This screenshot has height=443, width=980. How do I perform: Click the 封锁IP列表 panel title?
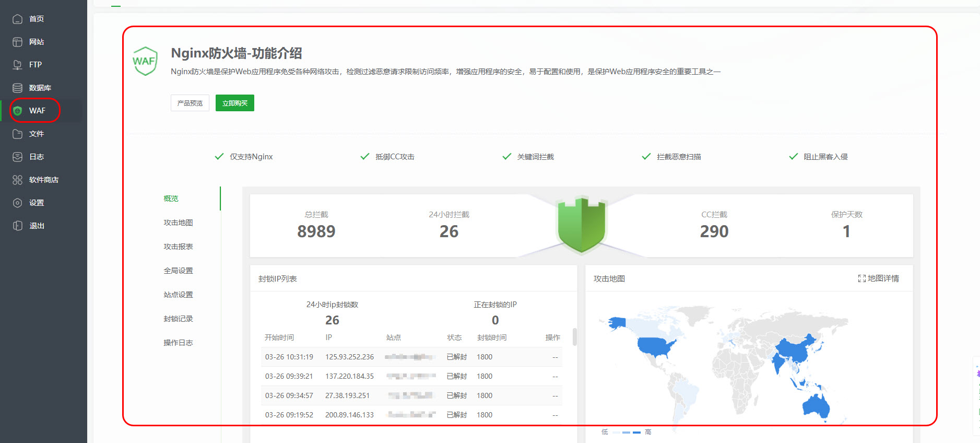coord(278,279)
